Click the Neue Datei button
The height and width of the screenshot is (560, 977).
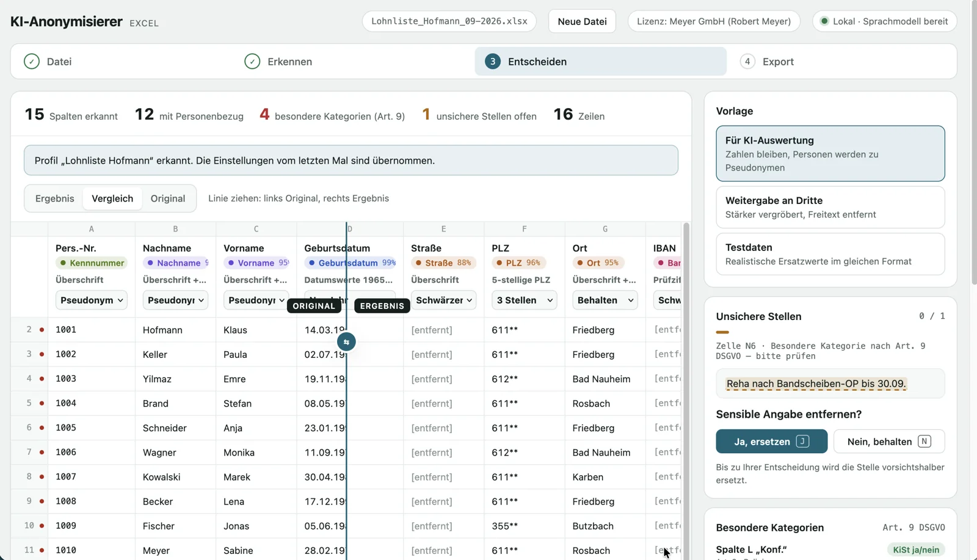582,21
